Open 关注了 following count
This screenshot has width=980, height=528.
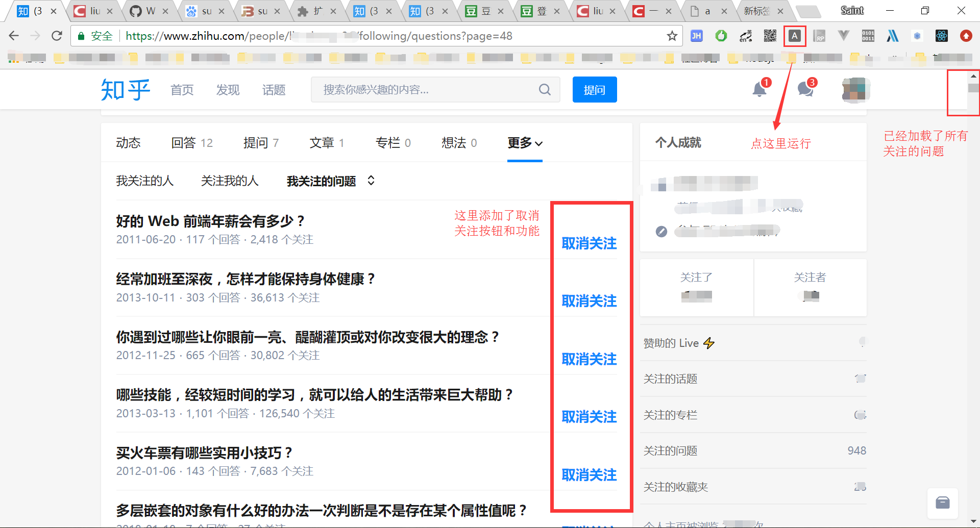pos(697,287)
